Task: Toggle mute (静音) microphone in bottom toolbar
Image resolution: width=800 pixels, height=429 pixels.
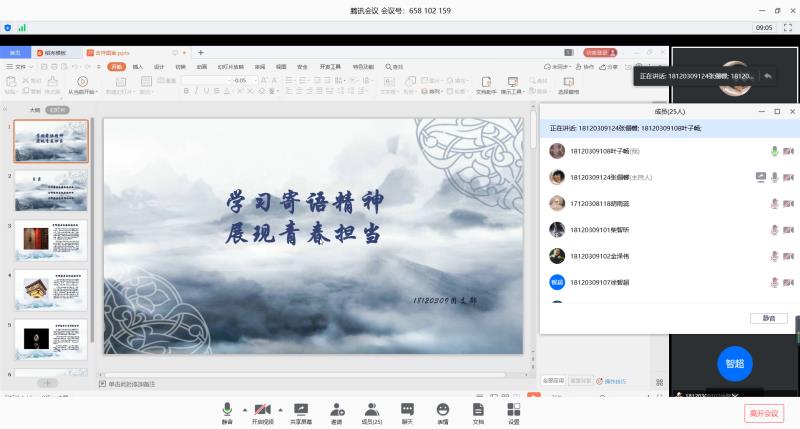Action: (227, 410)
